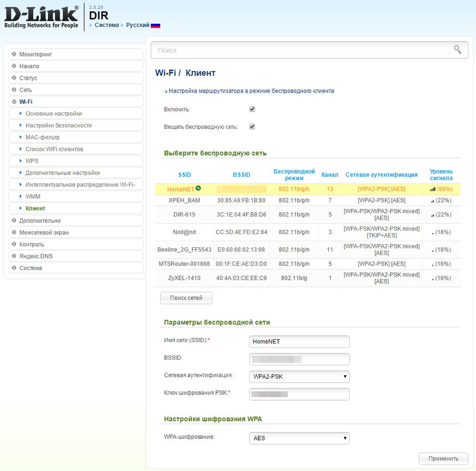This screenshot has width=476, height=471.
Task: Click the DIR-615 signal bars icon
Action: click(x=432, y=215)
